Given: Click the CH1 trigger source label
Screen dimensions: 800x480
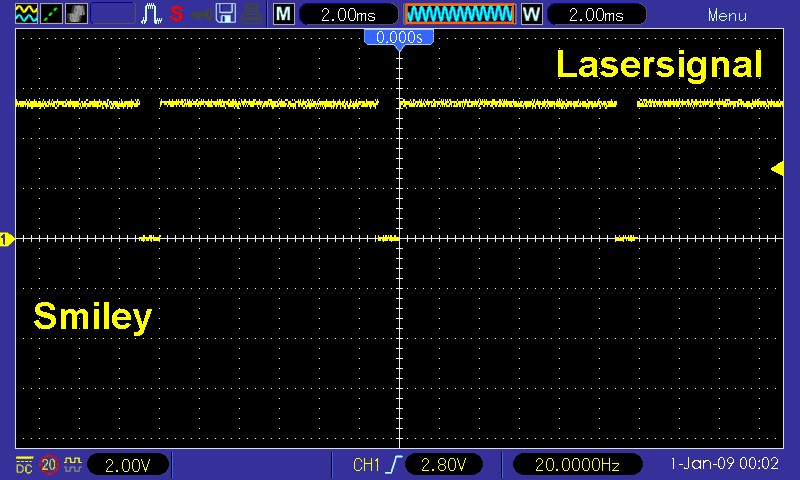Looking at the screenshot, I should [367, 464].
